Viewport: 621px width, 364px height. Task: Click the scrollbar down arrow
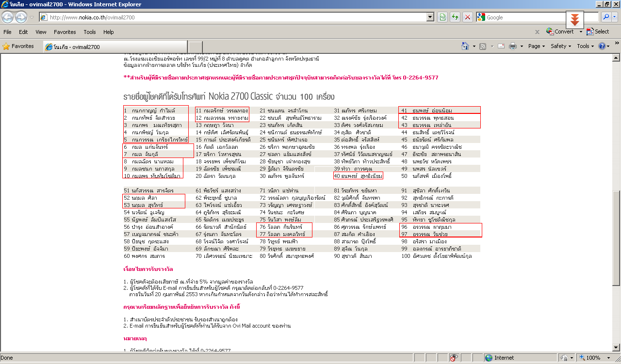[617, 348]
